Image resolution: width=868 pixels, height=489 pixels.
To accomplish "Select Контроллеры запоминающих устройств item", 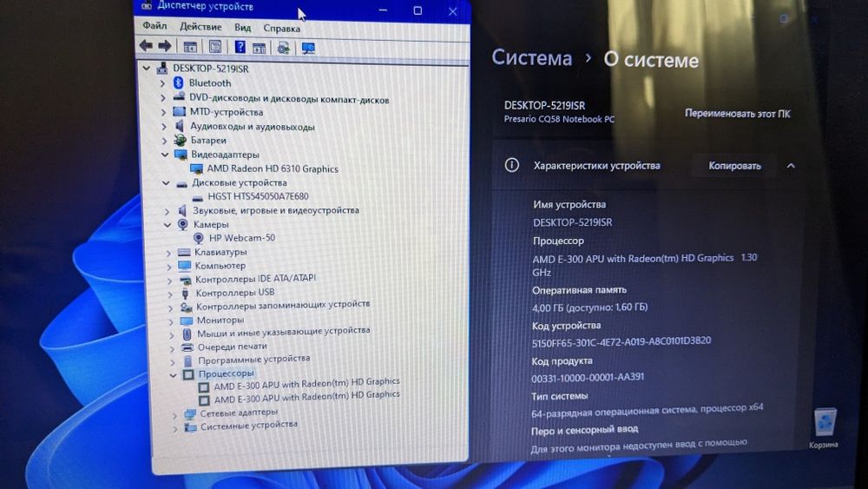I will click(283, 305).
